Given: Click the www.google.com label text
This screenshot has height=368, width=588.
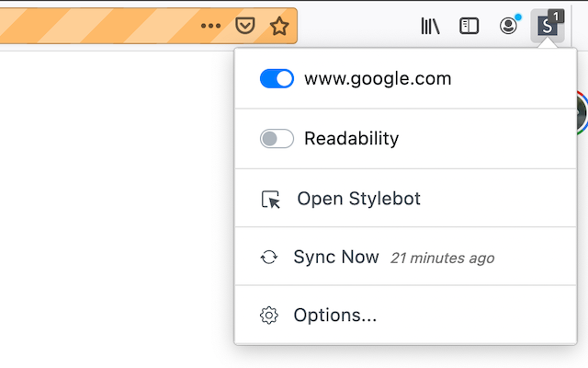Looking at the screenshot, I should (378, 79).
